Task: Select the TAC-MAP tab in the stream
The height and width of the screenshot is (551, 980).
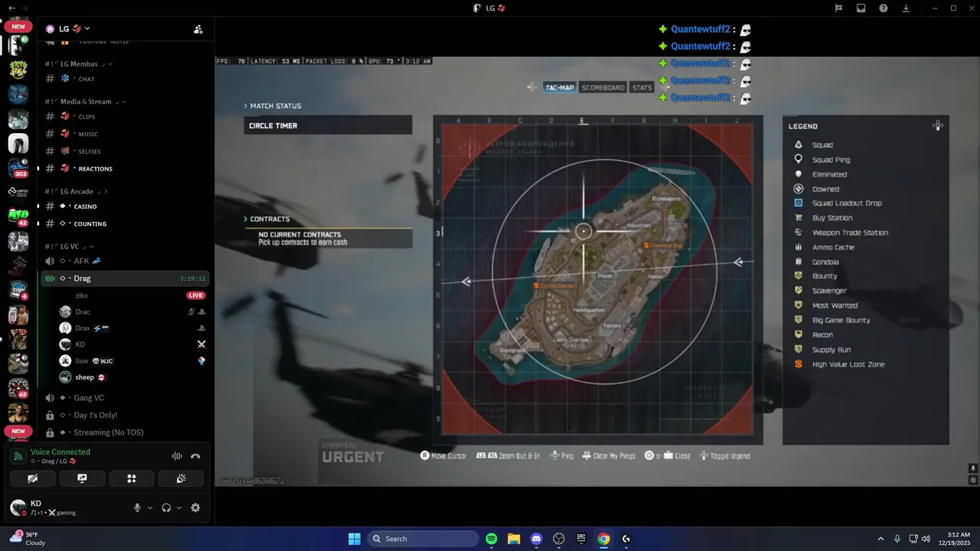Action: (x=559, y=87)
